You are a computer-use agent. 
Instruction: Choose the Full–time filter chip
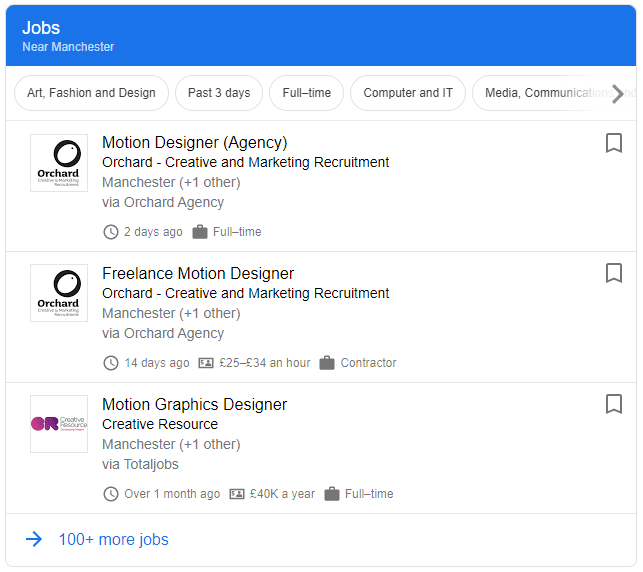[306, 93]
